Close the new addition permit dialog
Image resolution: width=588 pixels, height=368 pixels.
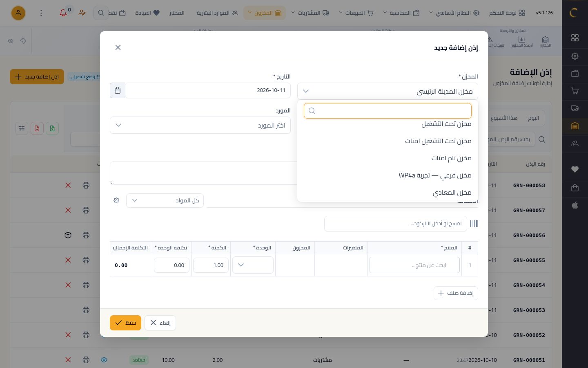tap(118, 47)
